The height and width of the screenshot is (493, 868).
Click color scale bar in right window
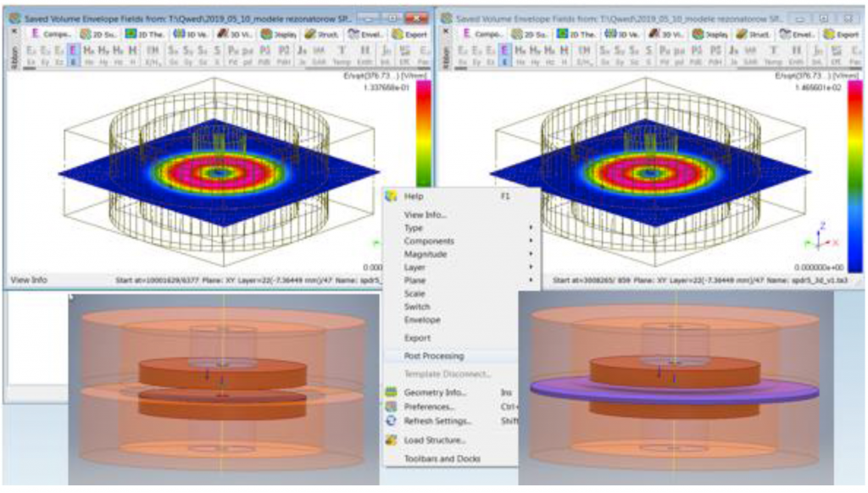(854, 176)
